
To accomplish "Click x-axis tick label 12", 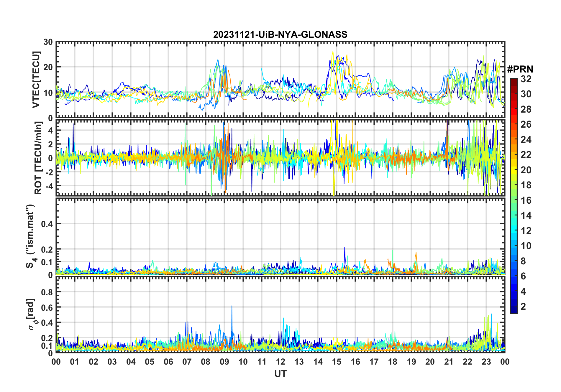I will (x=280, y=362).
